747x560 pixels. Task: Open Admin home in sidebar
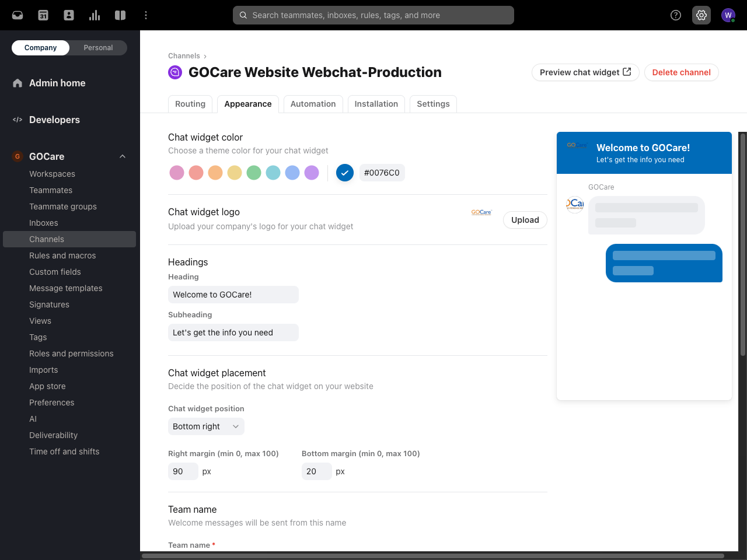57,83
